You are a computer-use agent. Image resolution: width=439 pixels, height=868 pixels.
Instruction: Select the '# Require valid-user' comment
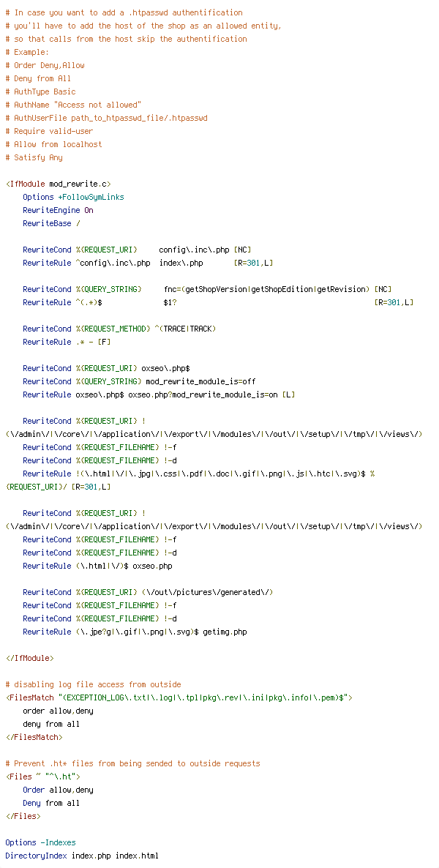(49, 131)
